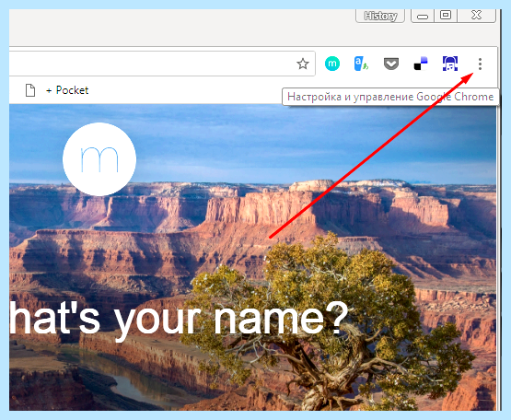Screen dimensions: 511x420
Task: Close the Chrome window
Action: [x=476, y=16]
